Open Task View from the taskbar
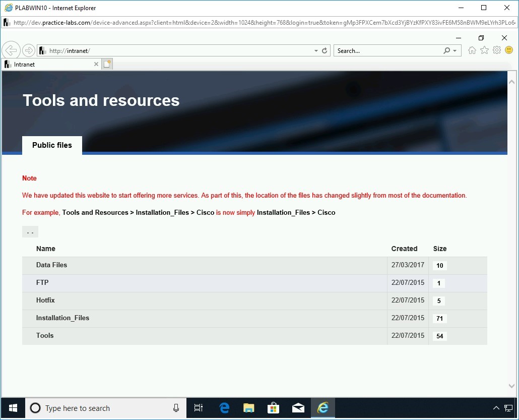This screenshot has width=519, height=420. click(198, 408)
